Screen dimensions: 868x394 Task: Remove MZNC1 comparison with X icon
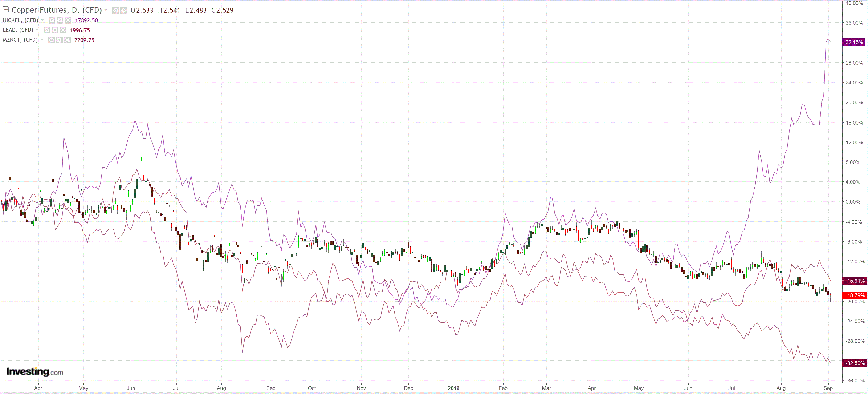tap(67, 40)
